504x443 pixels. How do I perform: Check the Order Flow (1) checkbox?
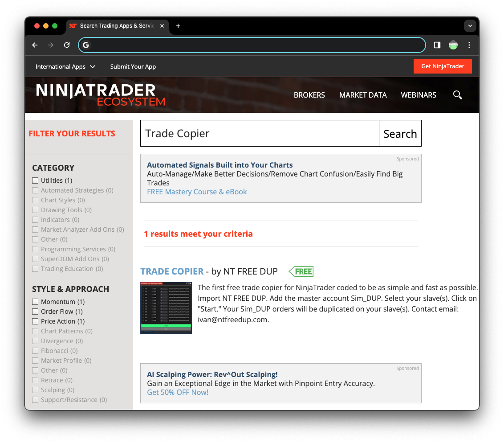[35, 312]
